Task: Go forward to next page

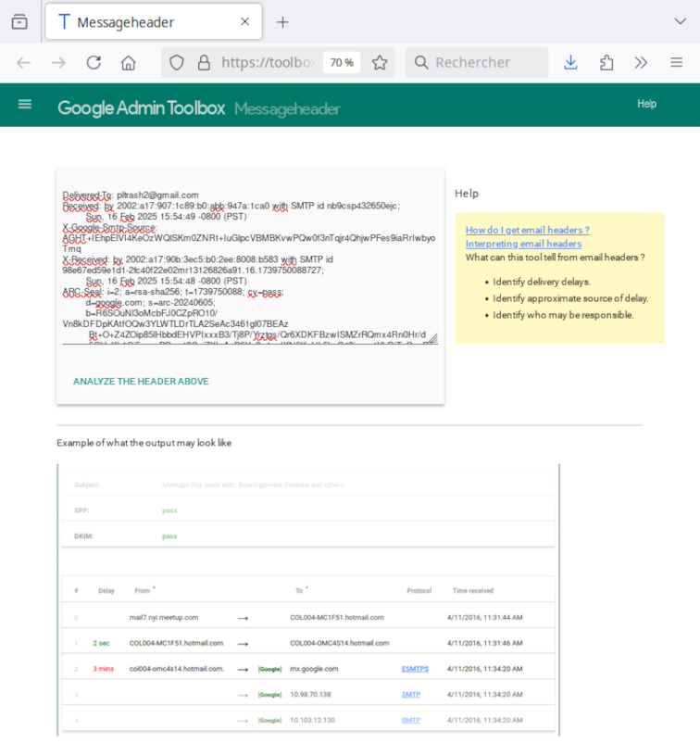Action: (58, 63)
